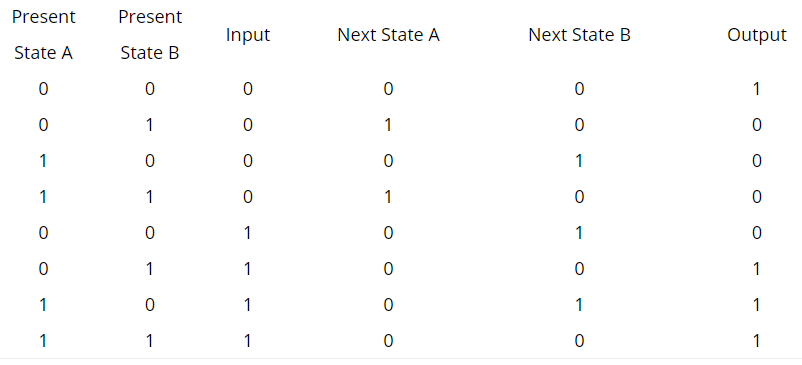Click the "Next State B" column header
The height and width of the screenshot is (365, 802).
(x=579, y=35)
